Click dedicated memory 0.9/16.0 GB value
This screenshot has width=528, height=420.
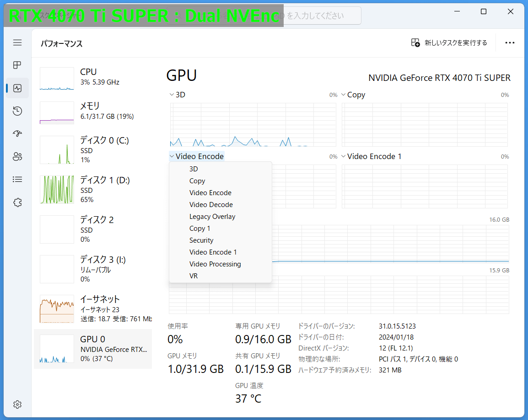pos(263,339)
